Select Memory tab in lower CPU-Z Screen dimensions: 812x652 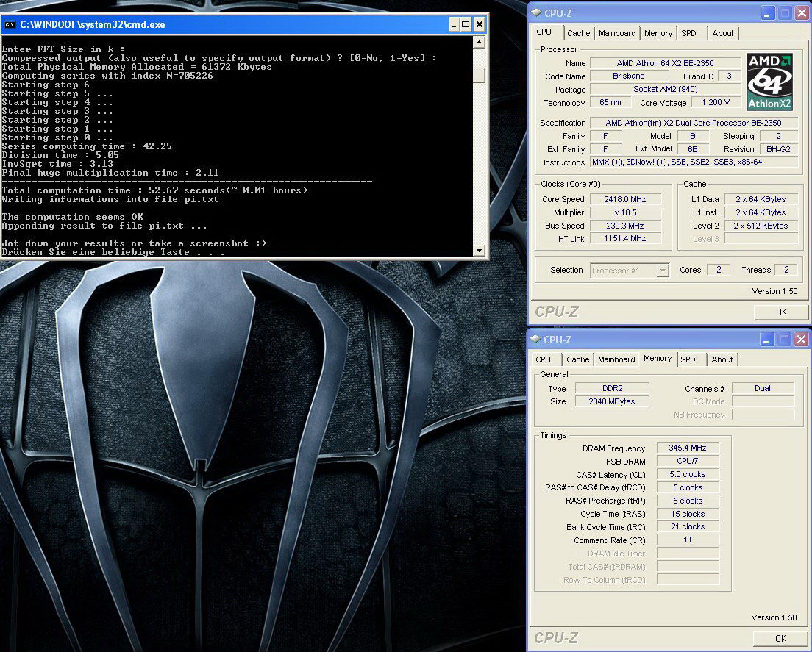coord(657,358)
